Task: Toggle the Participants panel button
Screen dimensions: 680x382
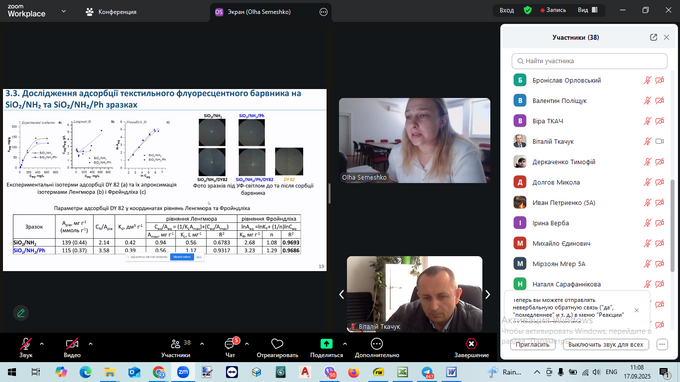Action: point(175,348)
